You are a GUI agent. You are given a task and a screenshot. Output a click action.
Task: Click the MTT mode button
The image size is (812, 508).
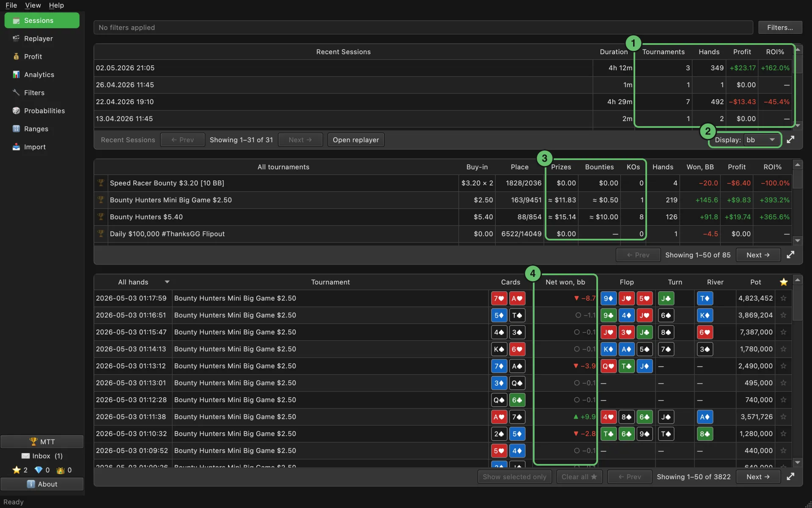point(42,442)
